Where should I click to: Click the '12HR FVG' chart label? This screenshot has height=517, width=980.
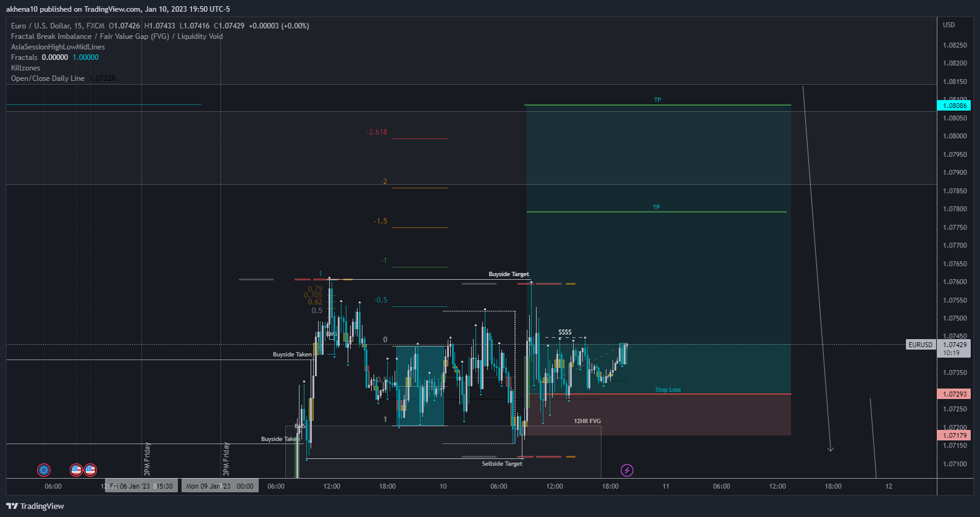point(587,421)
